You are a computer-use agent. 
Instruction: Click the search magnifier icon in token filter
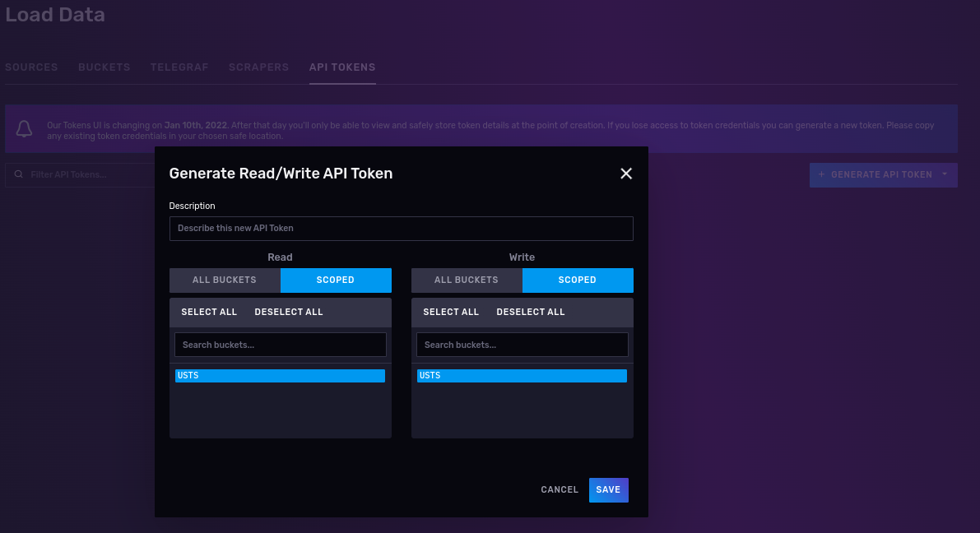tap(18, 174)
